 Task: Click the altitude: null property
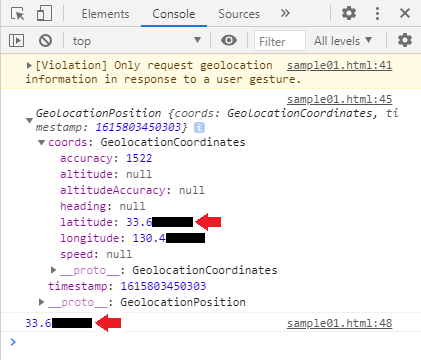click(106, 174)
